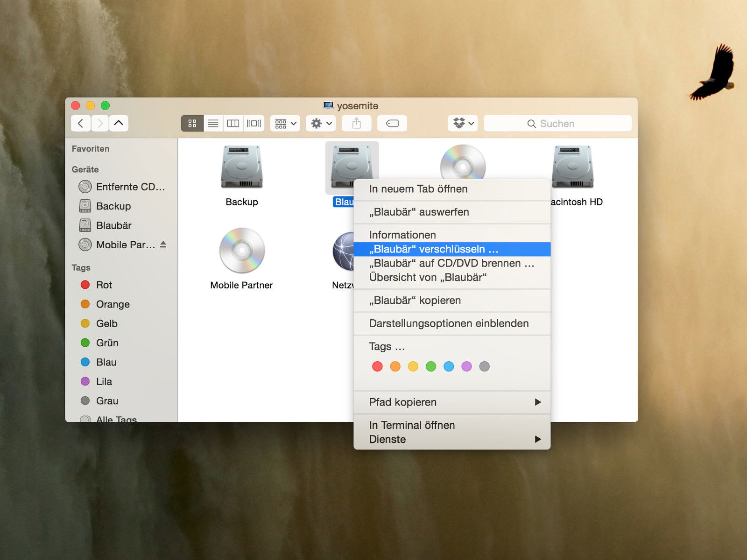Go forward with the right chevron button

100,123
